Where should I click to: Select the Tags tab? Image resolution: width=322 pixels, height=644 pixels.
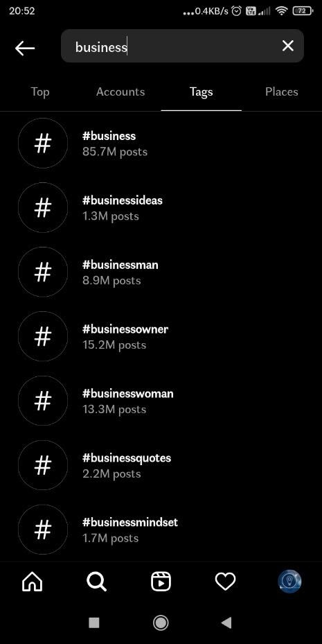pos(201,92)
